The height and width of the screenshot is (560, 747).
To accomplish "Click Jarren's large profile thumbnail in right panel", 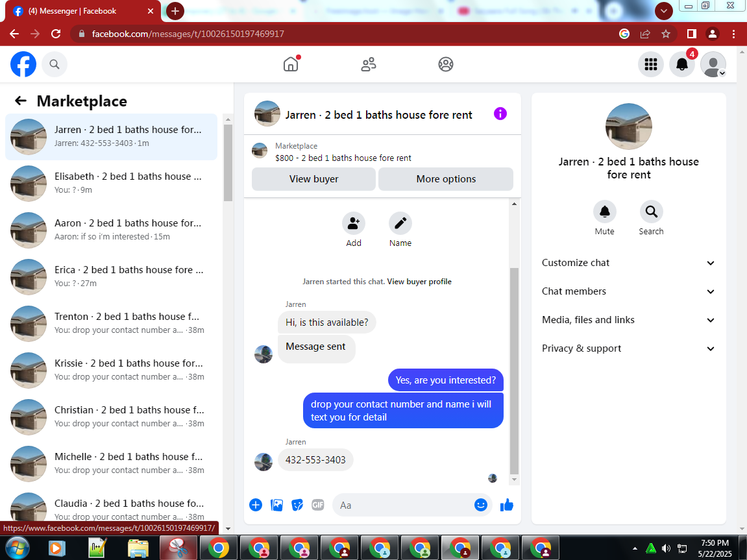I will point(628,127).
